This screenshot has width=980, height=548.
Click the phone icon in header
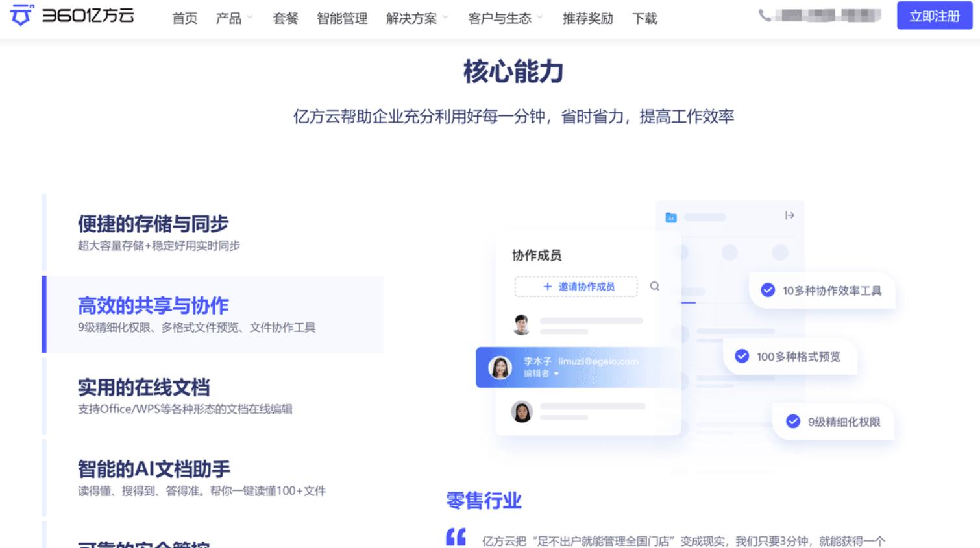coord(765,16)
